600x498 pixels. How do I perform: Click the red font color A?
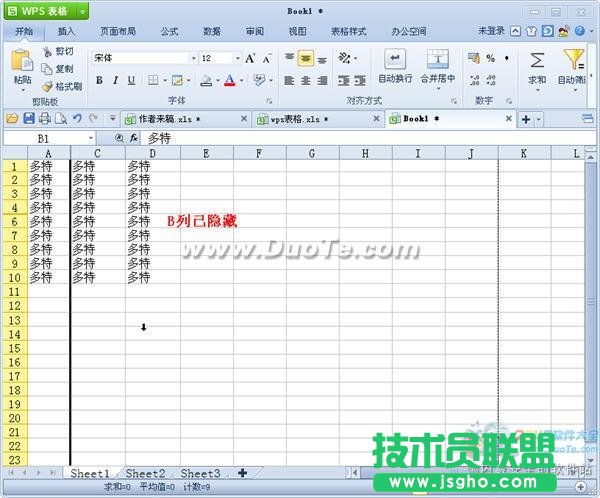tap(230, 80)
